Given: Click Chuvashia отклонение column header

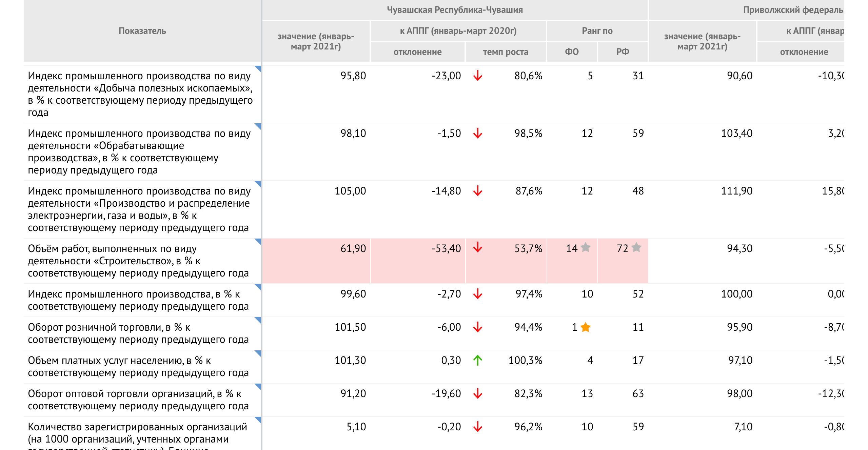Looking at the screenshot, I should [x=418, y=52].
